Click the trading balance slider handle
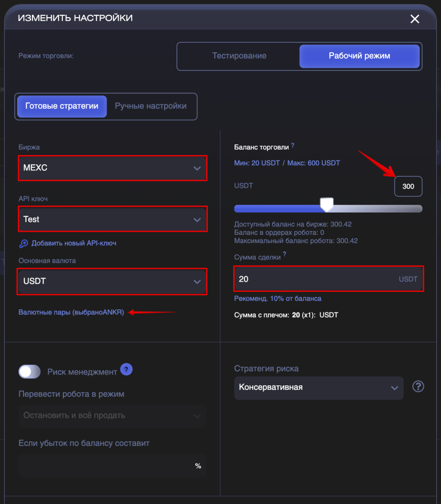This screenshot has width=441, height=504. coord(327,205)
